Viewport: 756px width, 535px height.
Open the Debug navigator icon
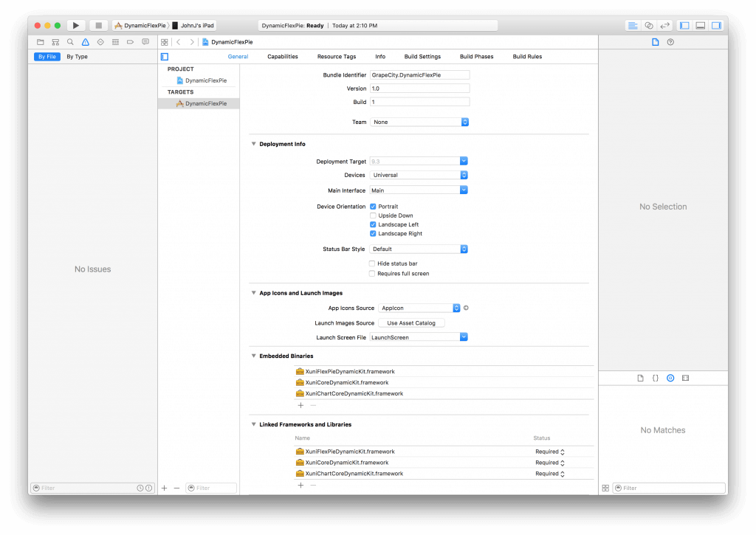coord(115,42)
